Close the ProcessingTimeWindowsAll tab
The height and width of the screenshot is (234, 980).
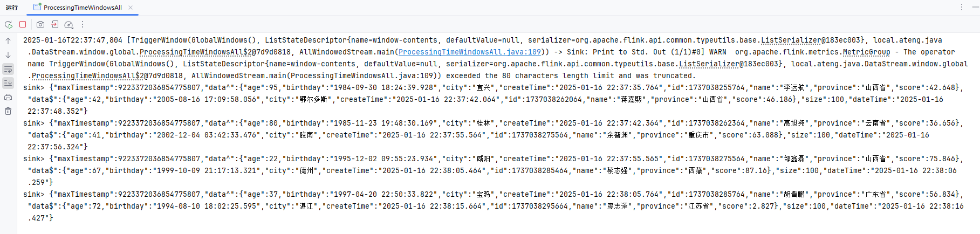(x=131, y=8)
